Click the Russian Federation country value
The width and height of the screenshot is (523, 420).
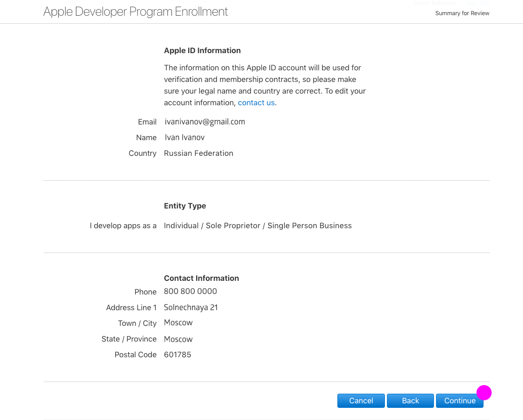[198, 153]
